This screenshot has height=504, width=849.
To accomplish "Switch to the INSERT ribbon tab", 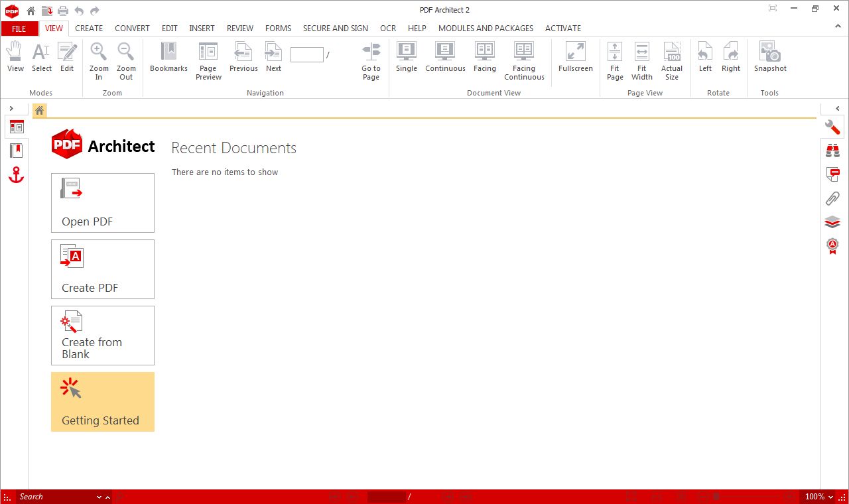I will (x=202, y=29).
